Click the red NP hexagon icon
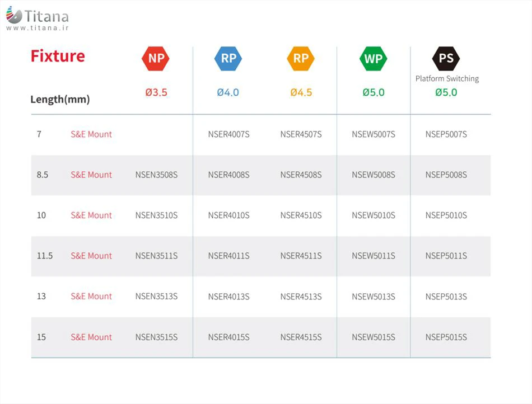 tap(156, 58)
